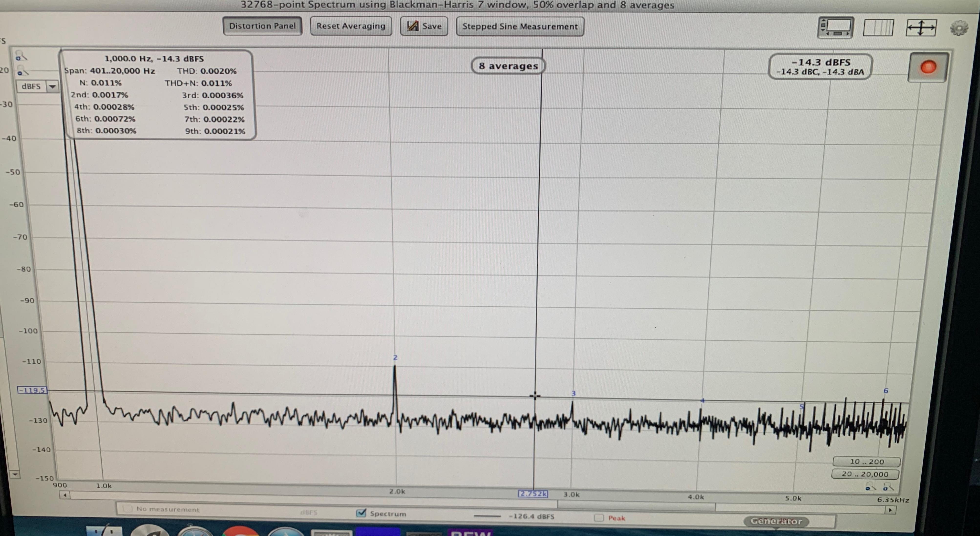Click the harmonic marker '3' at 3.0k
This screenshot has width=980, height=536.
pos(574,393)
